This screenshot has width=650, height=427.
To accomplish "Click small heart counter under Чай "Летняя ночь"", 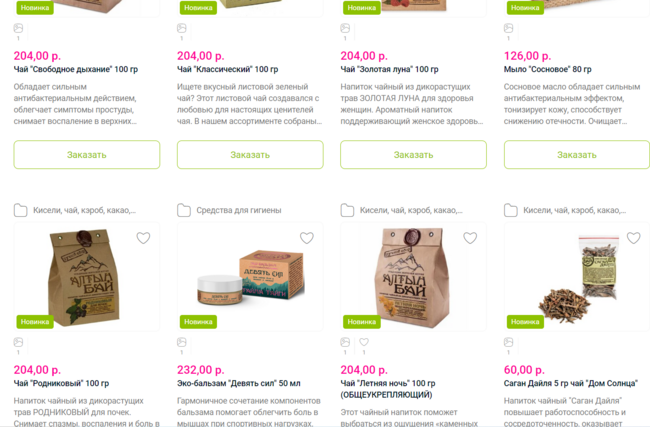I will [364, 342].
